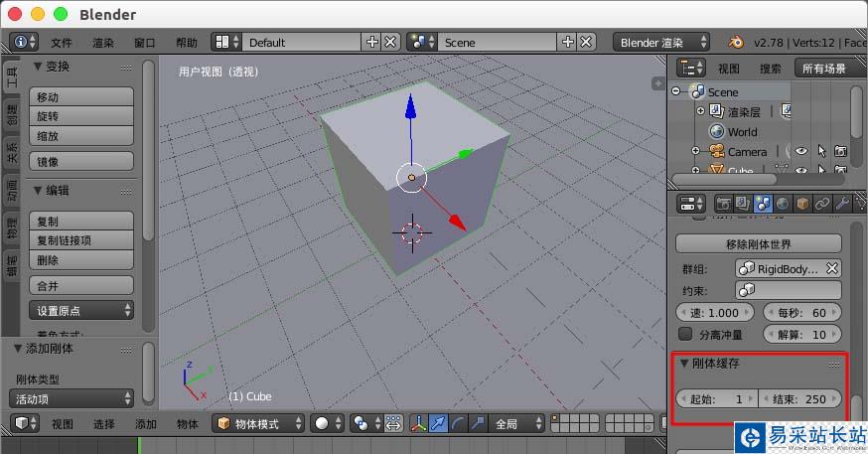This screenshot has height=454, width=868.
Task: Switch to the 物理 tool shelf tab
Action: [x=11, y=228]
